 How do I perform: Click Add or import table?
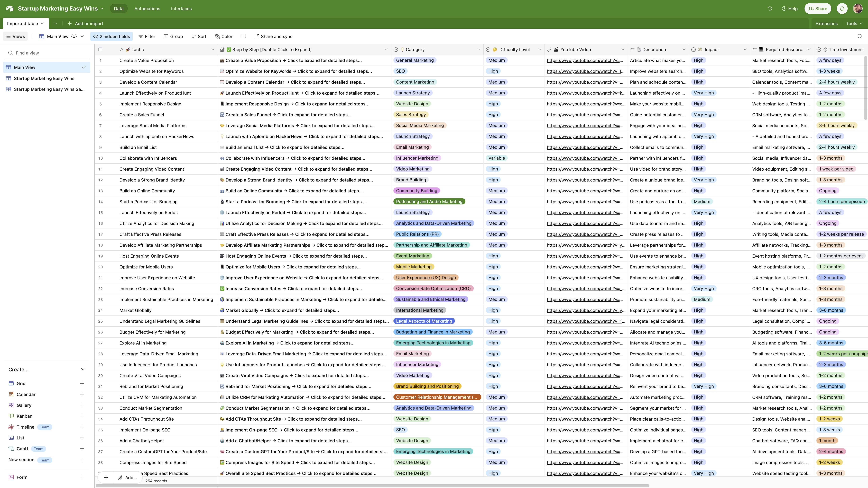tap(85, 24)
